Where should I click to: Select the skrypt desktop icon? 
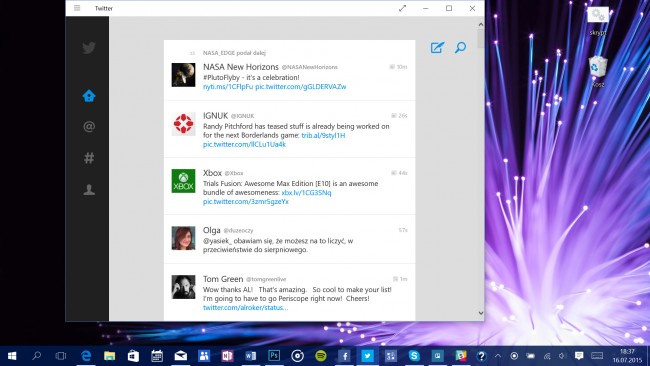pos(597,21)
